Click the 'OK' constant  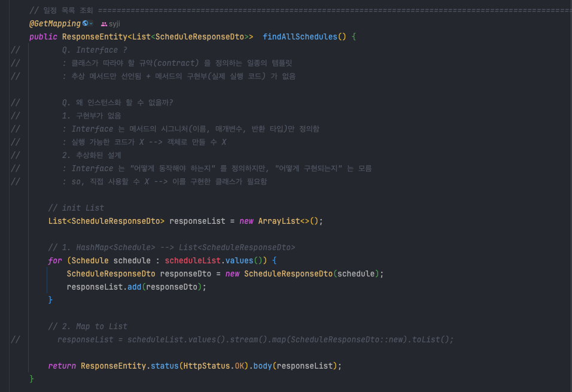239,366
